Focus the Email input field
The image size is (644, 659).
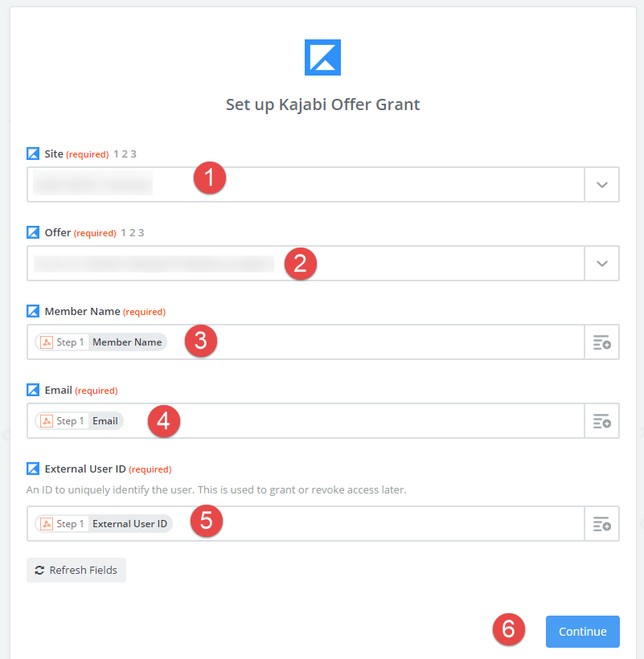tap(306, 420)
